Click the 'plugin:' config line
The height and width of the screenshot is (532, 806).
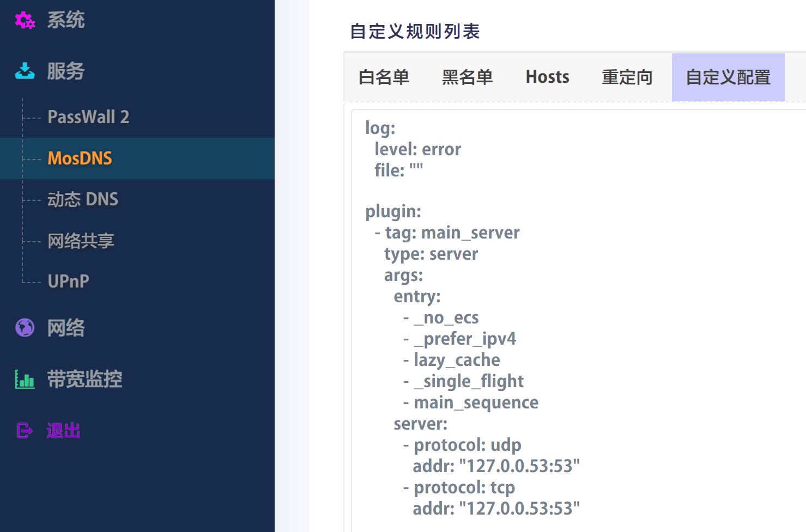point(393,212)
